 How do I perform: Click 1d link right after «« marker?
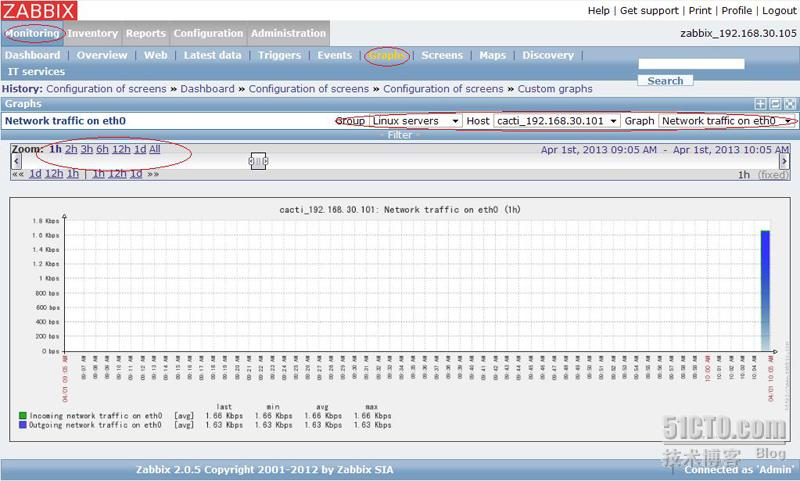tap(35, 174)
